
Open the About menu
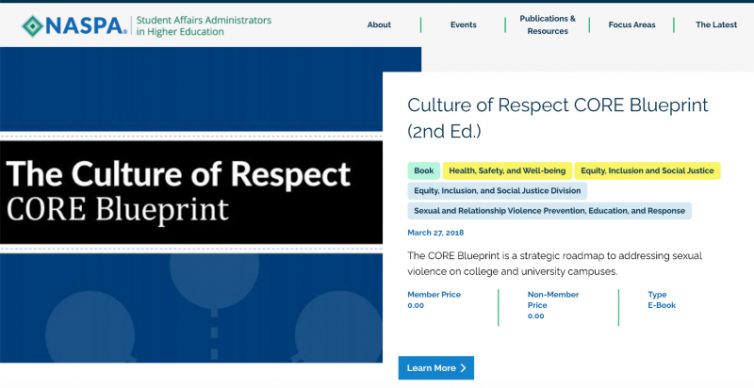pyautogui.click(x=379, y=25)
